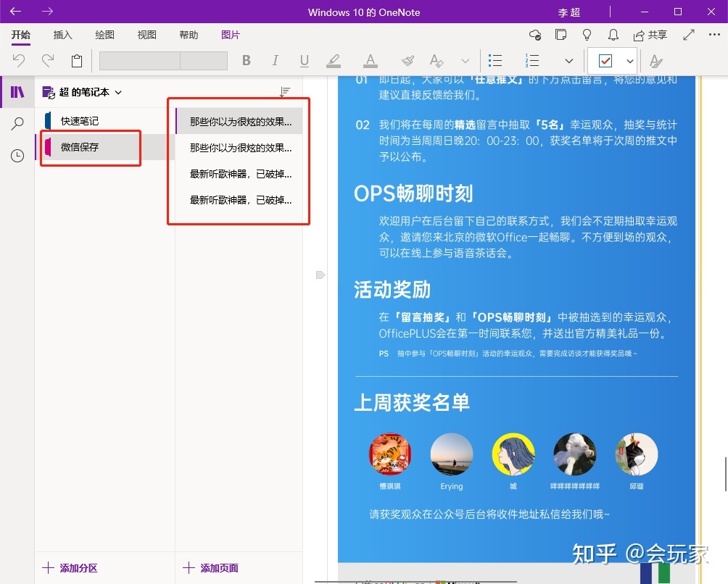Open the numbered list style dropdown

569,61
